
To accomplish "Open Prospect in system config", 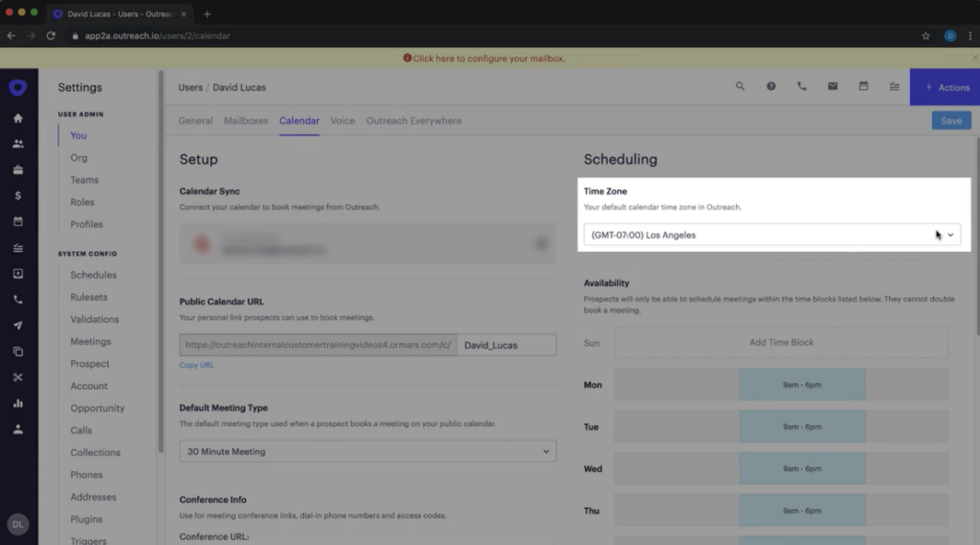I will (x=89, y=364).
